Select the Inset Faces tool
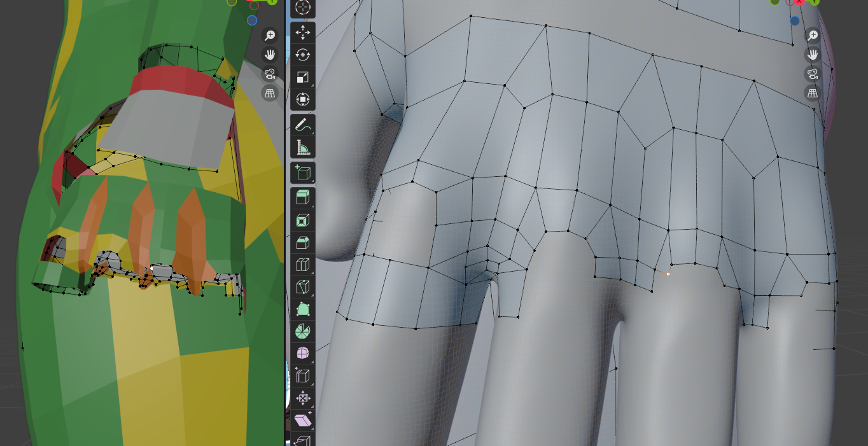This screenshot has width=868, height=446. point(303,220)
